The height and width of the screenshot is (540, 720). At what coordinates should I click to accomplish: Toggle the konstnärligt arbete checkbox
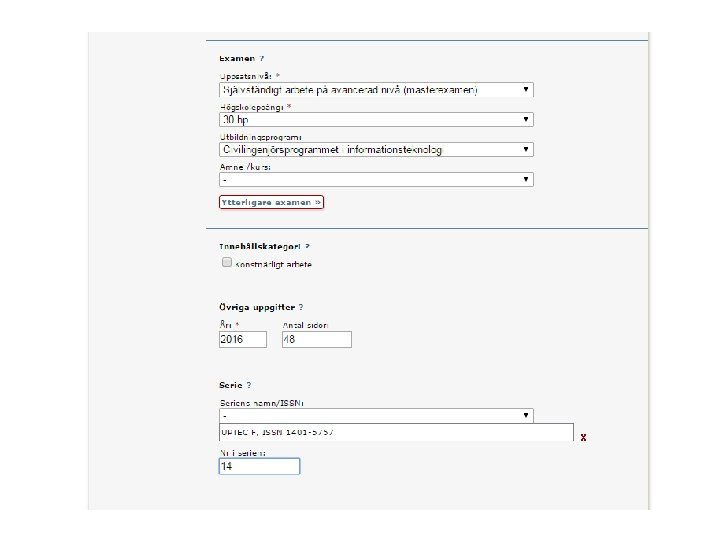click(x=226, y=263)
